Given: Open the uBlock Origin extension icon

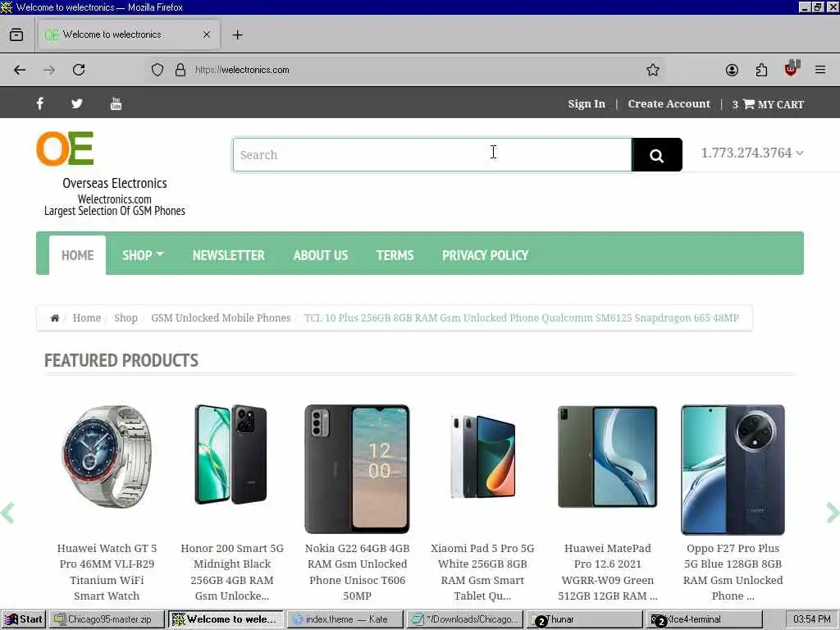Looking at the screenshot, I should click(792, 69).
